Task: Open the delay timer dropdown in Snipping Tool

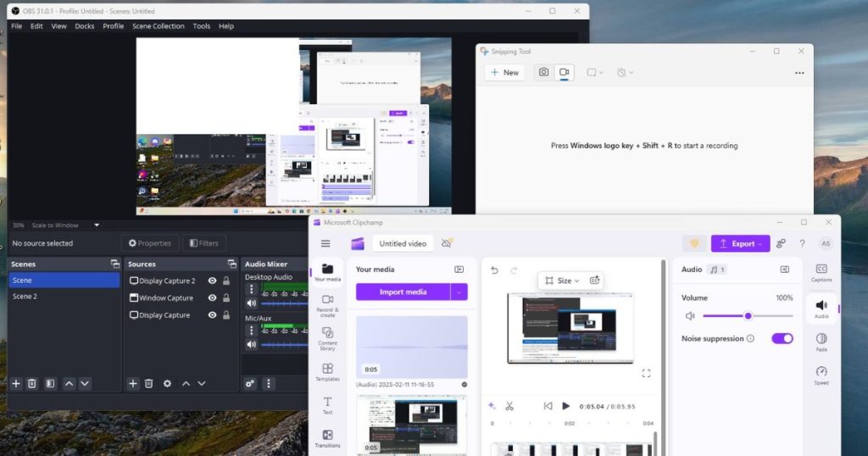Action: (625, 73)
